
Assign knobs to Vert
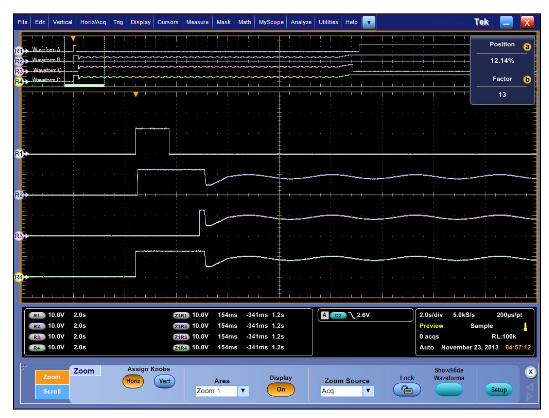165,381
